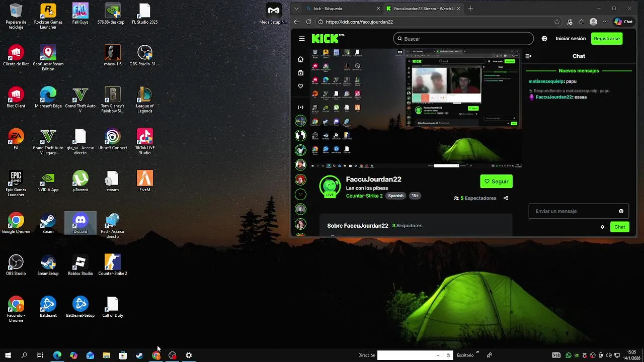The height and width of the screenshot is (362, 644).
Task: Expand the Escritorio toolbar chevron
Action: point(477,352)
